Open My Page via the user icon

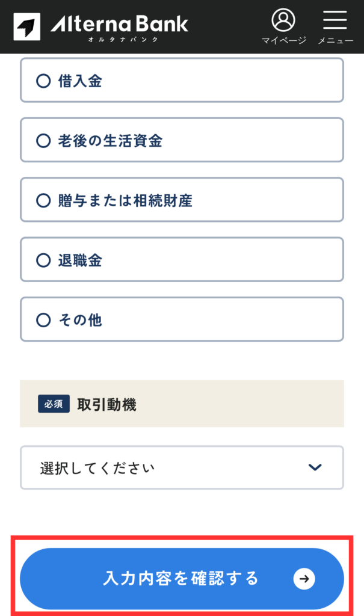pos(283,20)
